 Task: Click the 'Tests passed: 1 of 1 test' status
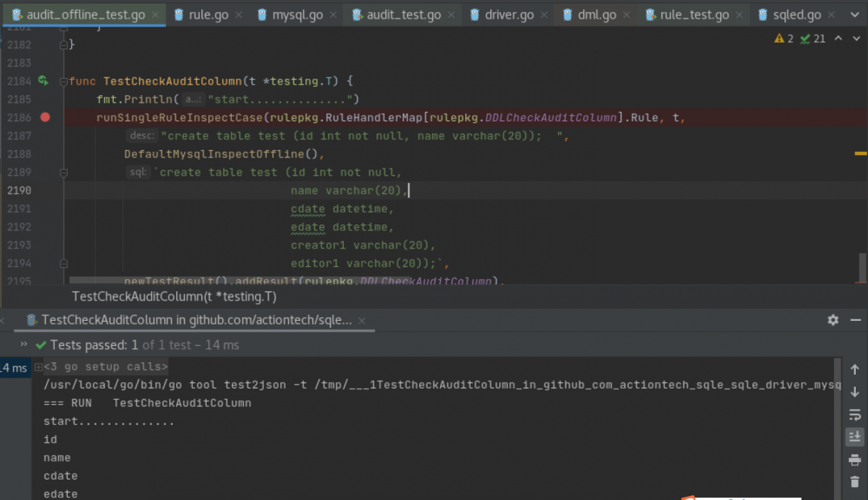pos(144,345)
